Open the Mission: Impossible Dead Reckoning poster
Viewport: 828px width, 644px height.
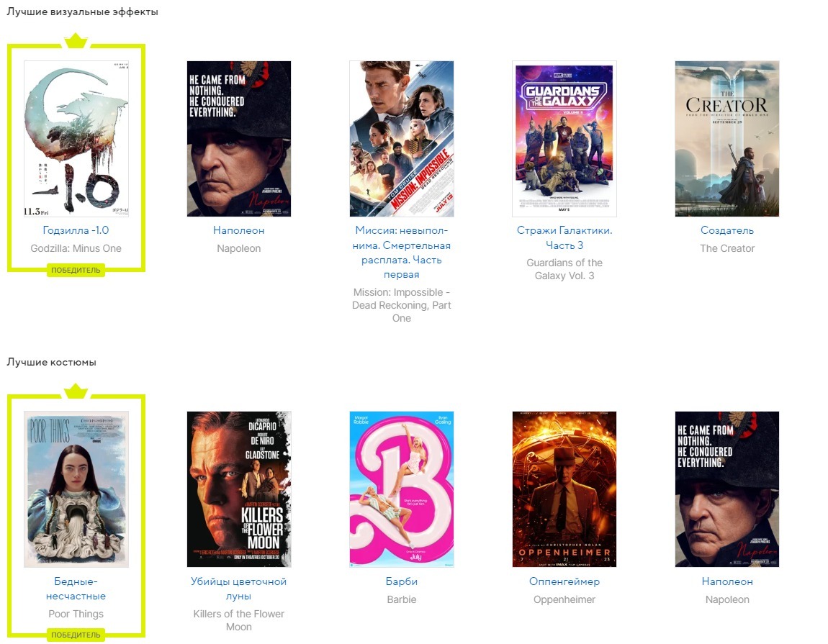coord(401,138)
